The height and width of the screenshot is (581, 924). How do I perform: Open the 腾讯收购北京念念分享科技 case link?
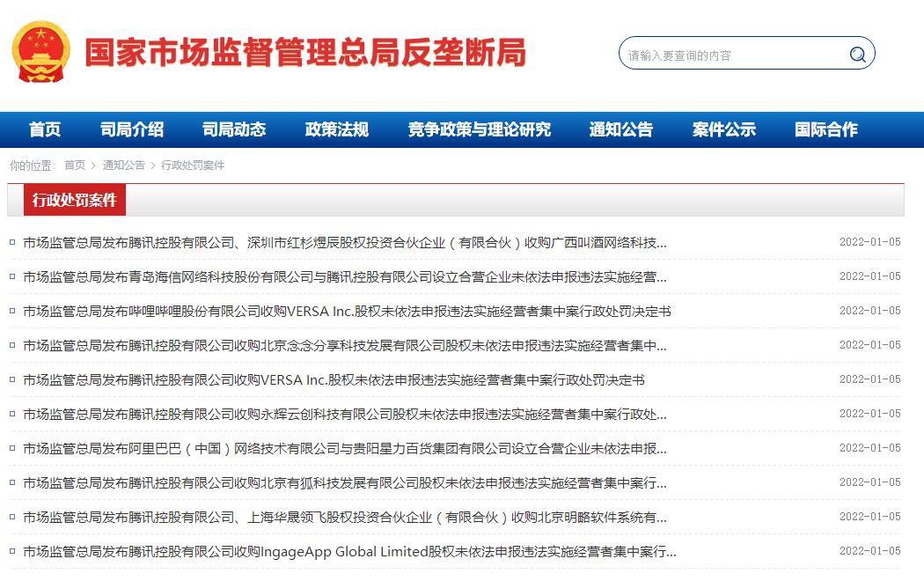pyautogui.click(x=345, y=345)
